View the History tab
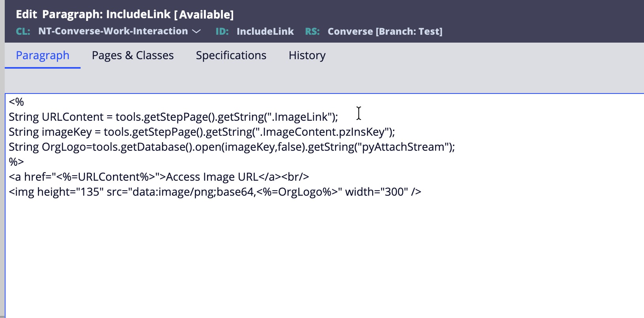 pos(307,56)
